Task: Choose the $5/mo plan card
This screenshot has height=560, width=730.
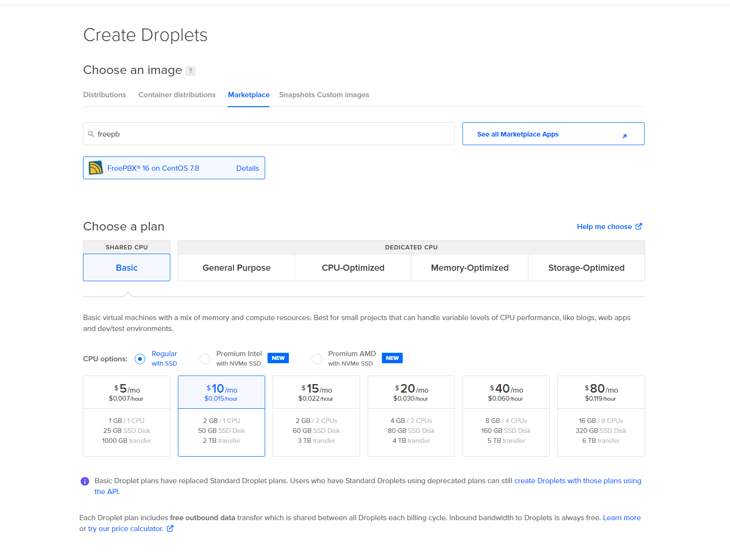Action: [x=127, y=416]
